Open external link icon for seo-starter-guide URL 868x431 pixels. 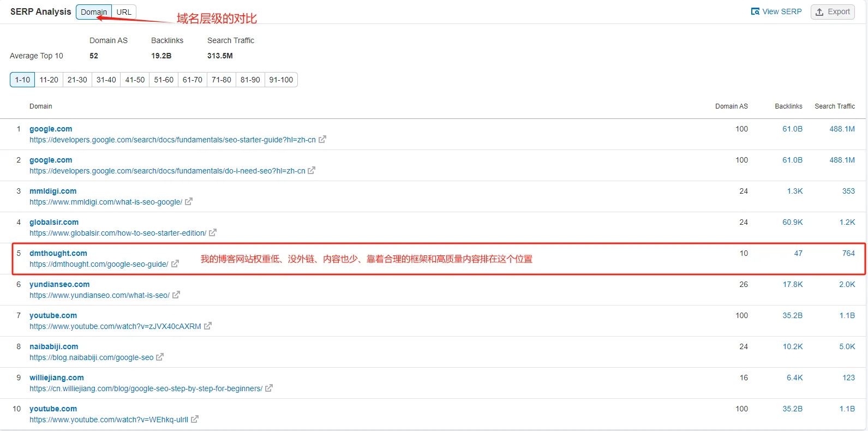(x=322, y=140)
